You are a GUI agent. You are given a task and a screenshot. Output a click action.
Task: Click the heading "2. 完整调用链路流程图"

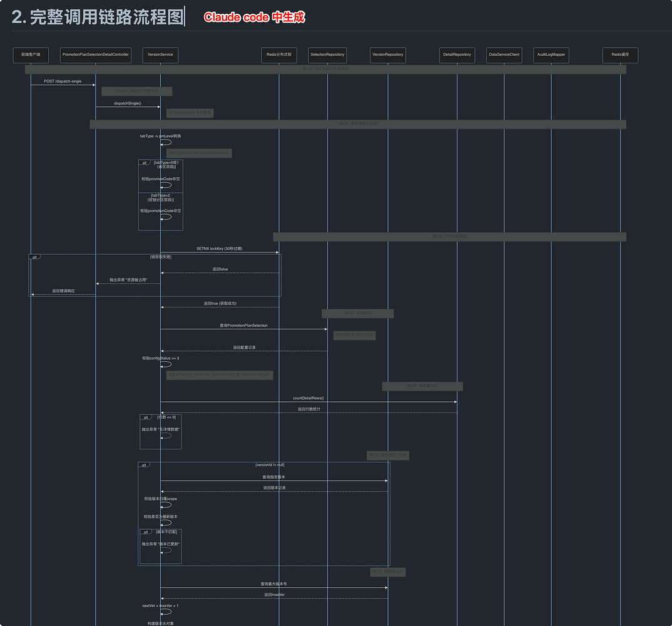click(x=98, y=17)
